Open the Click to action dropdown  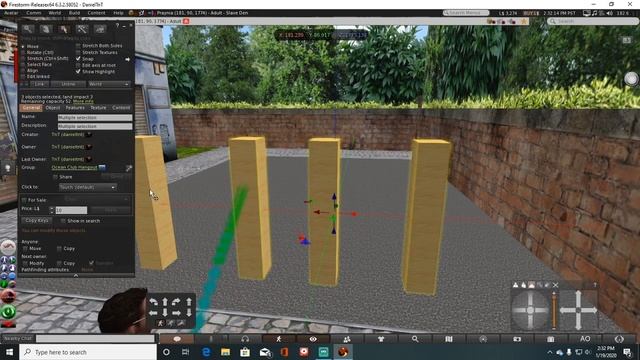tap(88, 187)
